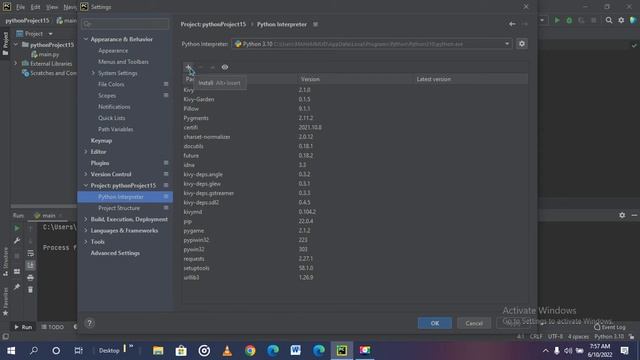Open Search Everywhere magnifier in PyCharm toolbar
Viewport: 640px width, 360px height.
tap(609, 20)
